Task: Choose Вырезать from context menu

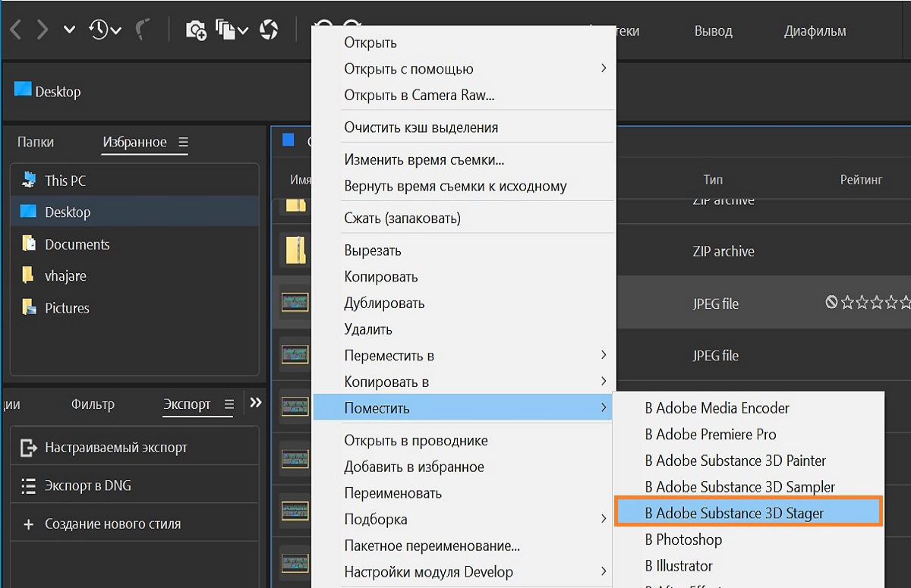Action: (x=462, y=250)
